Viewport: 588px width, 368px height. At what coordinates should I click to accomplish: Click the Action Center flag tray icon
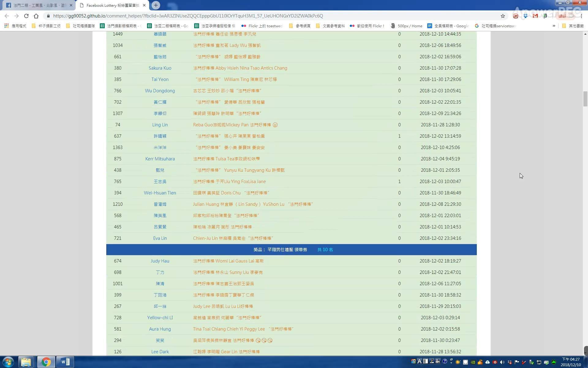(x=517, y=362)
